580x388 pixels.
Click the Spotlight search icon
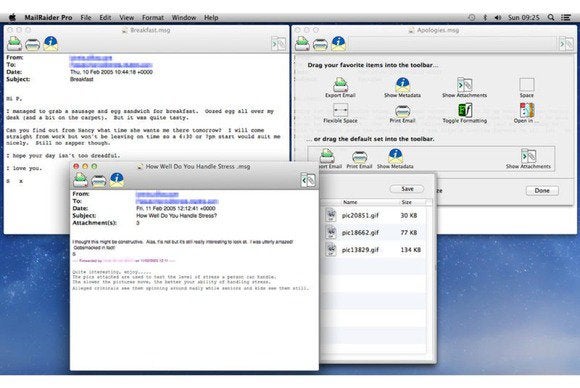point(551,17)
